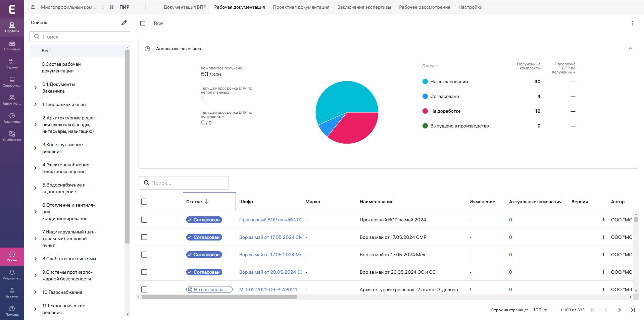Open the three-dot more options menu

tap(632, 23)
